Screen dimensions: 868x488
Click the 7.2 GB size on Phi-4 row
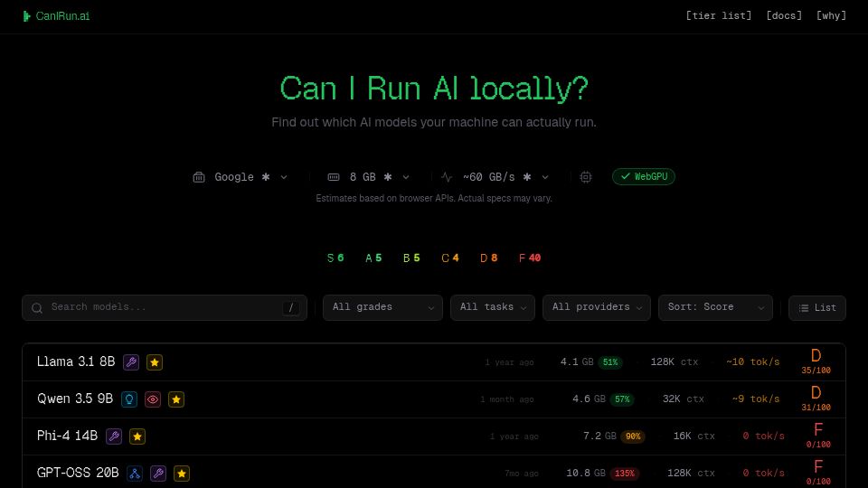coord(599,436)
